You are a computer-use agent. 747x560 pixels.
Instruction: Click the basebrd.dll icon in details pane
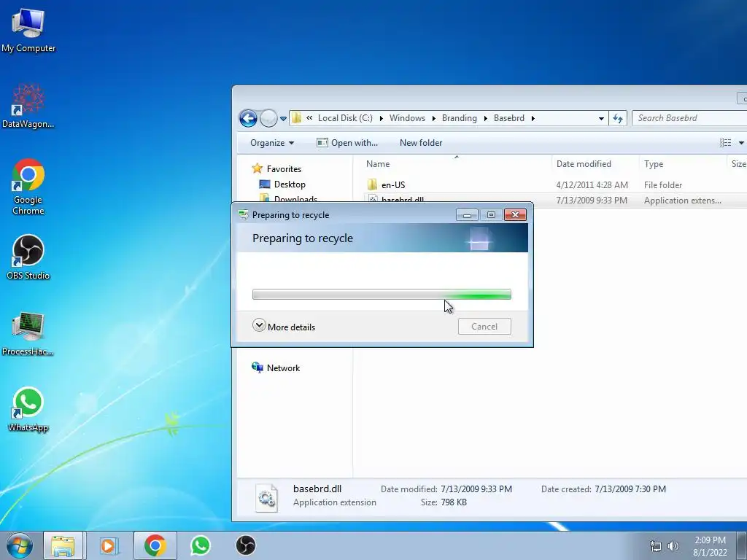(x=266, y=497)
